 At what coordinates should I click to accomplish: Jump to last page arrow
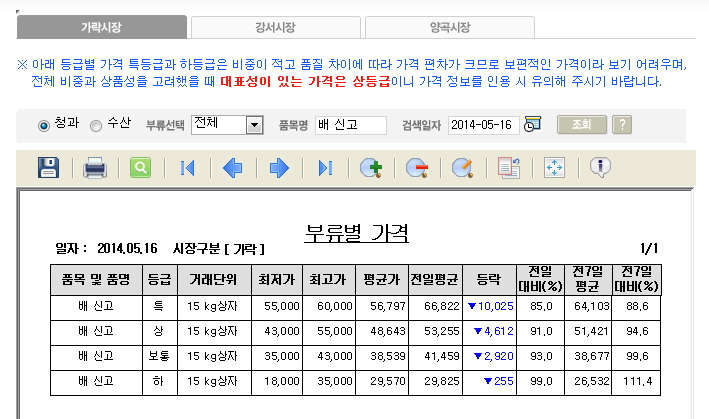click(326, 168)
